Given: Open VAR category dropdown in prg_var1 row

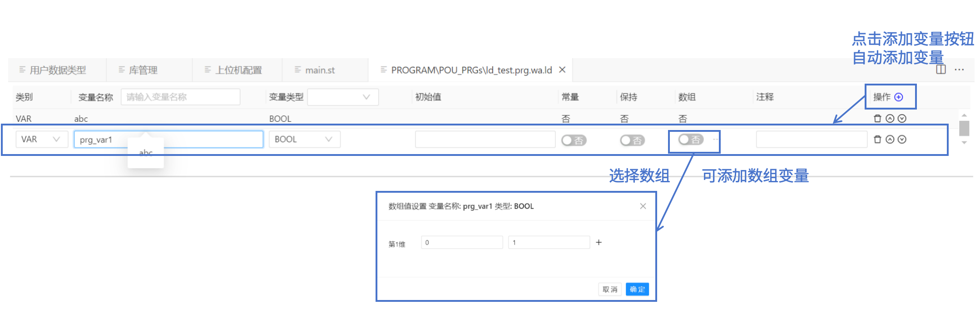Looking at the screenshot, I should click(x=42, y=139).
